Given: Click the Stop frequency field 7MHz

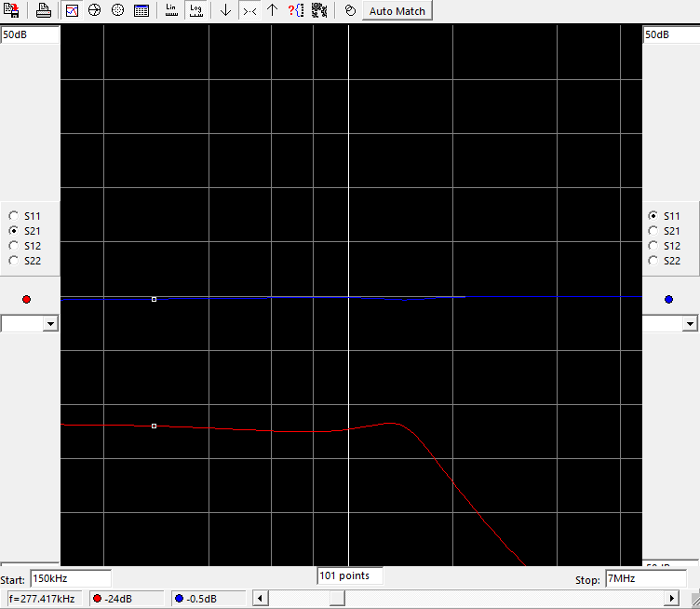Looking at the screenshot, I should coord(645,578).
